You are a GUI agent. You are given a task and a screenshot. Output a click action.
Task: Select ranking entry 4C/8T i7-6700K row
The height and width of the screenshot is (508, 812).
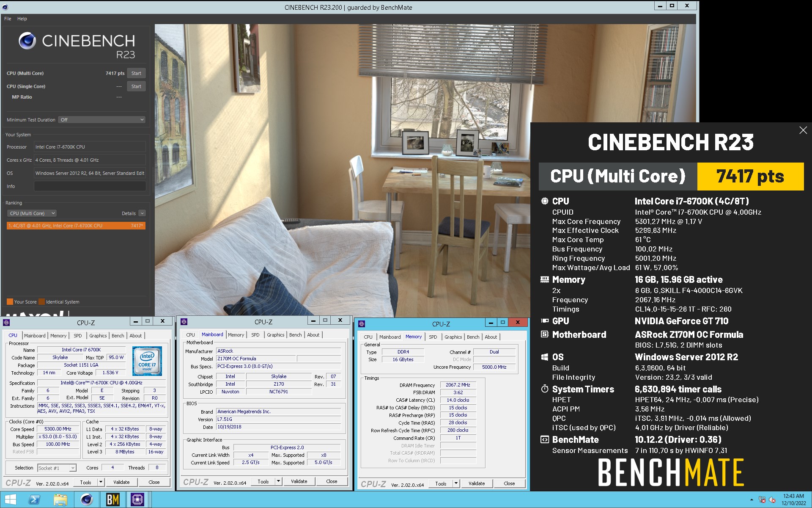coord(76,226)
